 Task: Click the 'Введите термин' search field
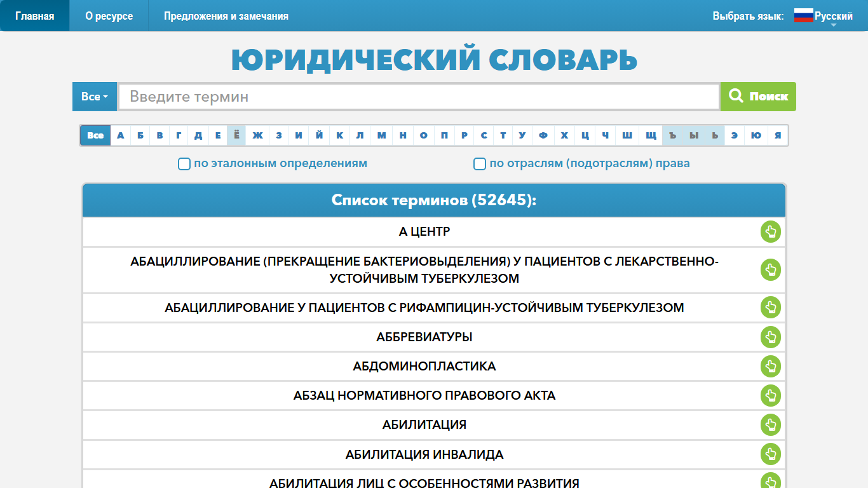point(419,97)
